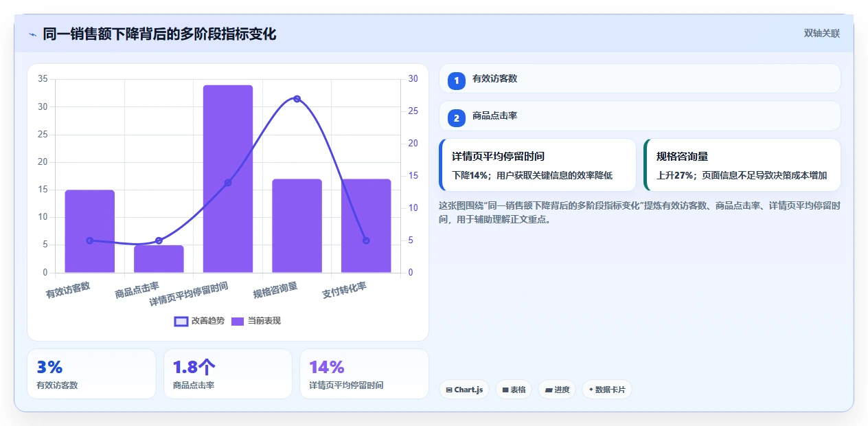Open the 规格咨询量 info card
The image size is (868, 426).
pyautogui.click(x=742, y=165)
